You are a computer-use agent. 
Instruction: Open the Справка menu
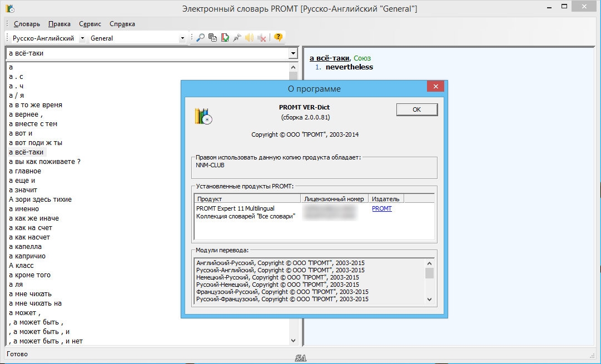(122, 24)
